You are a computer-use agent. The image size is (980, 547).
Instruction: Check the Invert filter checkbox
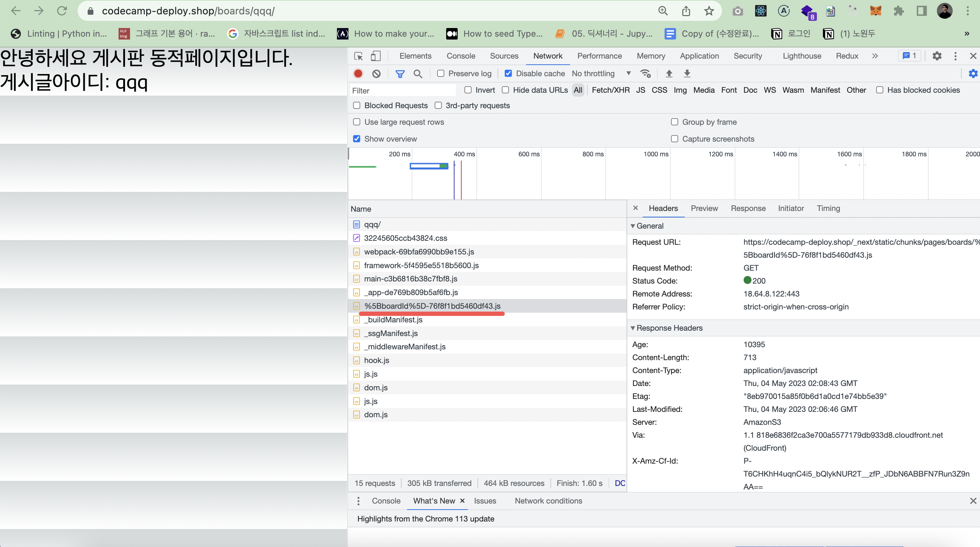(468, 90)
